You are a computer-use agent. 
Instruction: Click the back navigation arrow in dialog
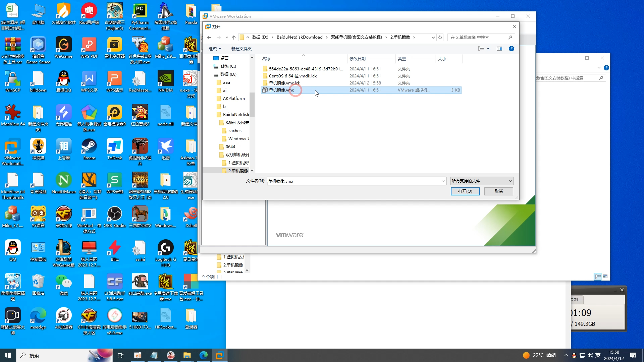pyautogui.click(x=209, y=37)
